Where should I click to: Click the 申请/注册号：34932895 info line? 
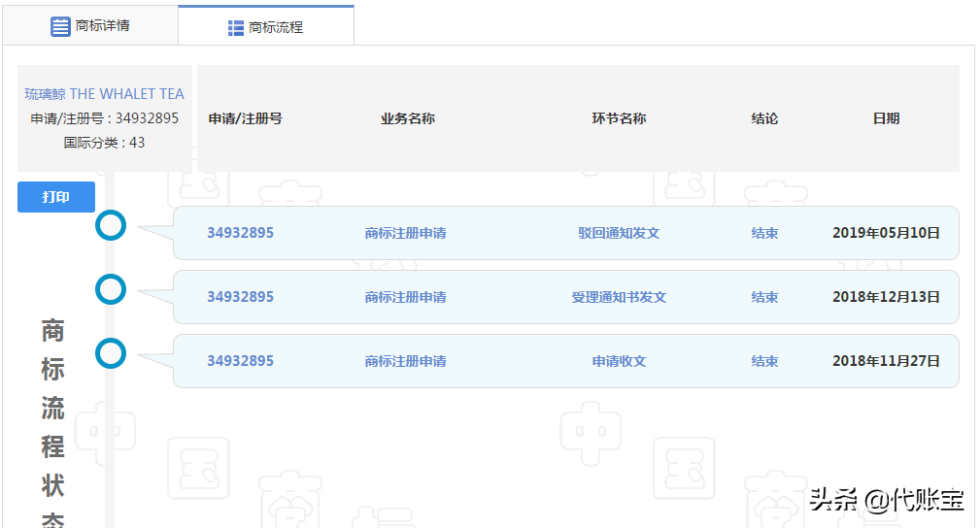[x=104, y=118]
